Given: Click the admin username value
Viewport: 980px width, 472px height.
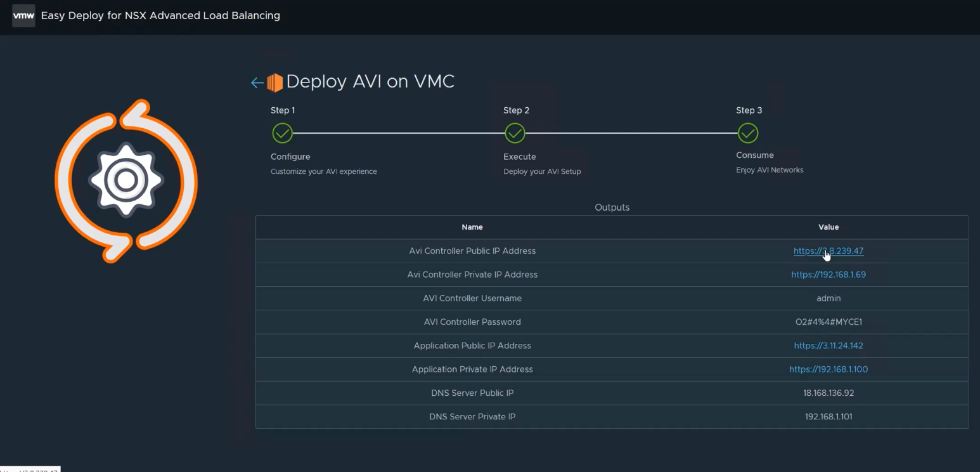Looking at the screenshot, I should [828, 298].
